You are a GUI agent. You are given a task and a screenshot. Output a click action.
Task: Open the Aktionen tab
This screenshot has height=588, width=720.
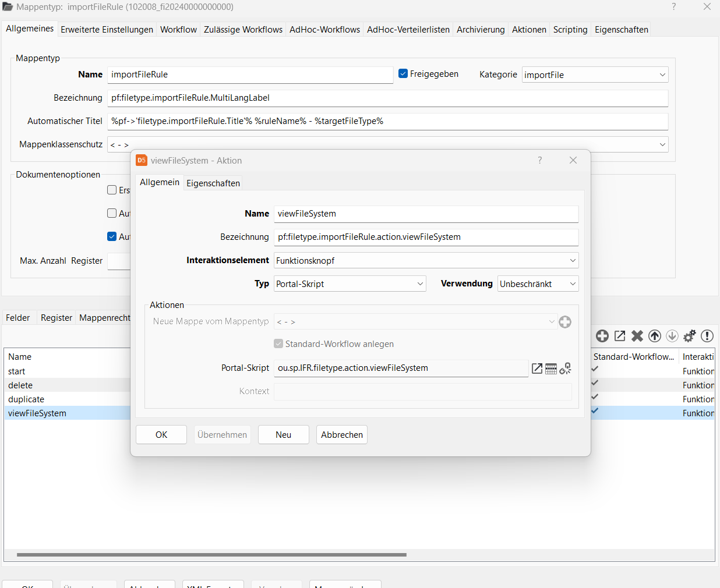[x=529, y=30]
